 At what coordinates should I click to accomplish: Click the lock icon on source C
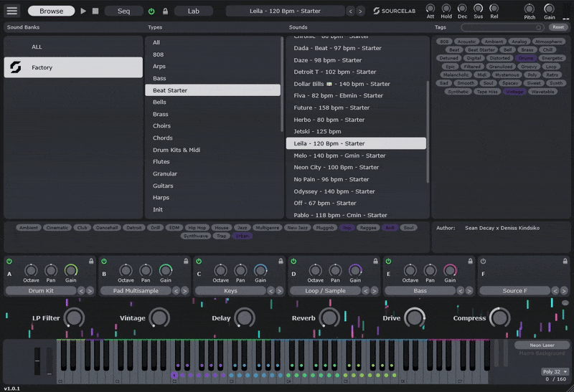tap(281, 261)
